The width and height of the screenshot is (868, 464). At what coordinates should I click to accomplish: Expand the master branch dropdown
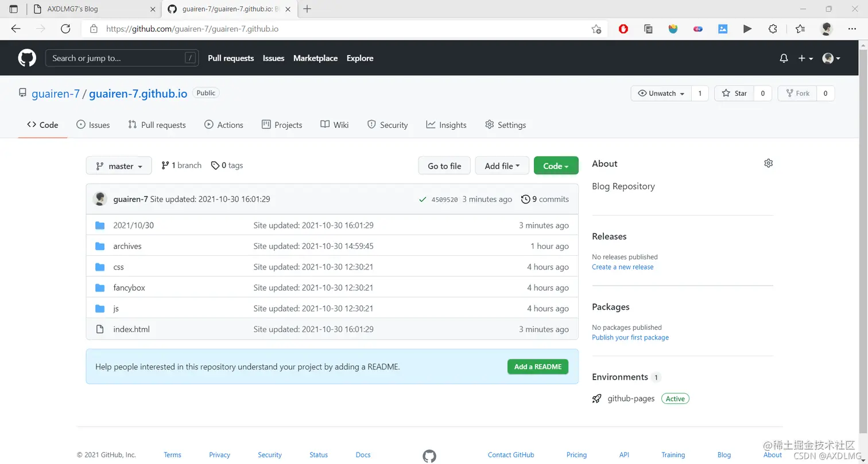119,166
